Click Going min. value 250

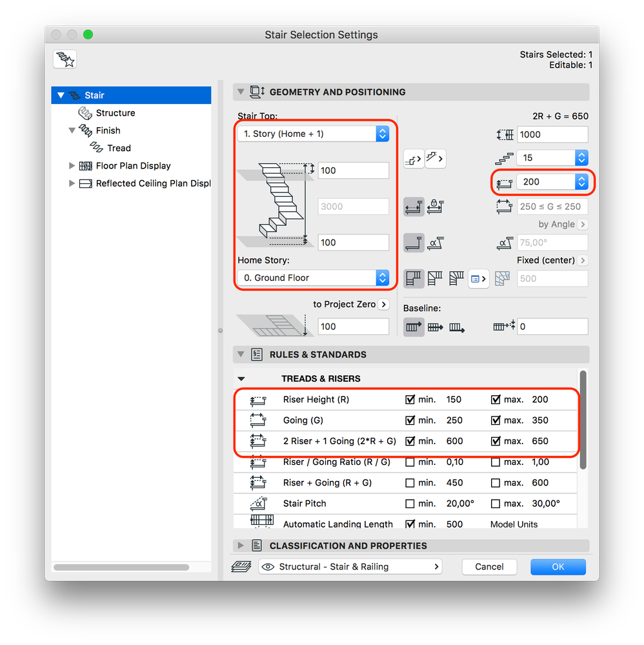click(x=454, y=420)
